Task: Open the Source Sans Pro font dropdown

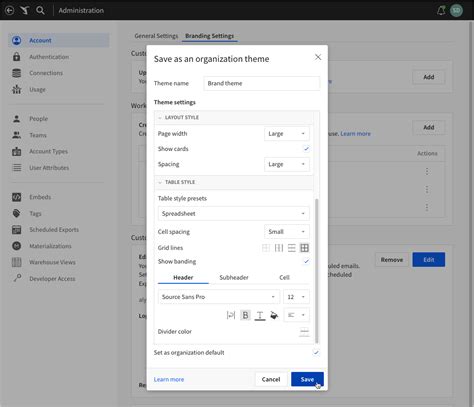Action: tap(219, 297)
